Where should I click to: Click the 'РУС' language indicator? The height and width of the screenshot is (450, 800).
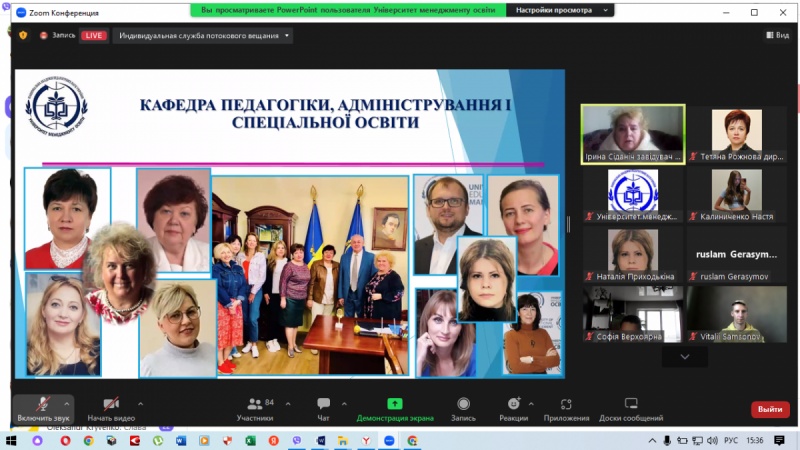point(731,440)
